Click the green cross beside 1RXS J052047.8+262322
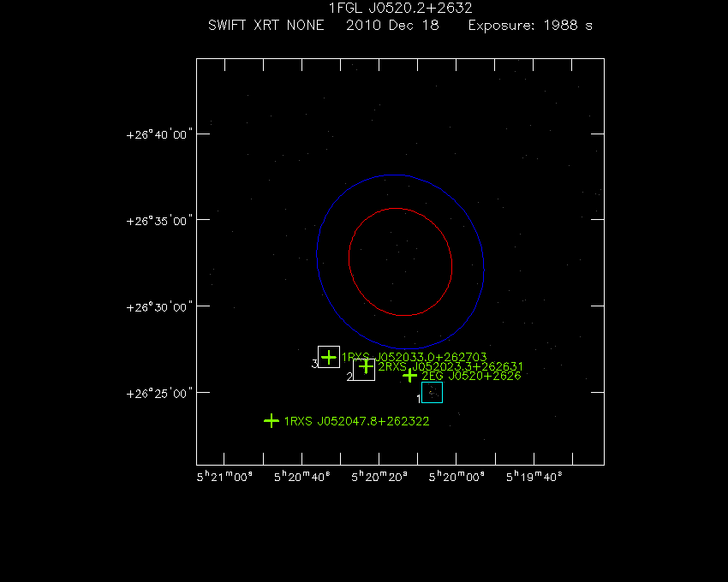Image resolution: width=728 pixels, height=582 pixels. pos(272,421)
